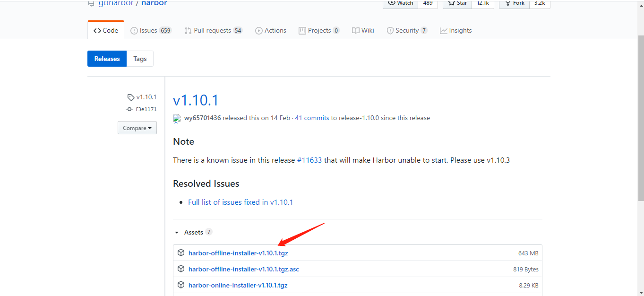Image resolution: width=644 pixels, height=296 pixels.
Task: Open the 3.2k forks count
Action: pos(540,3)
